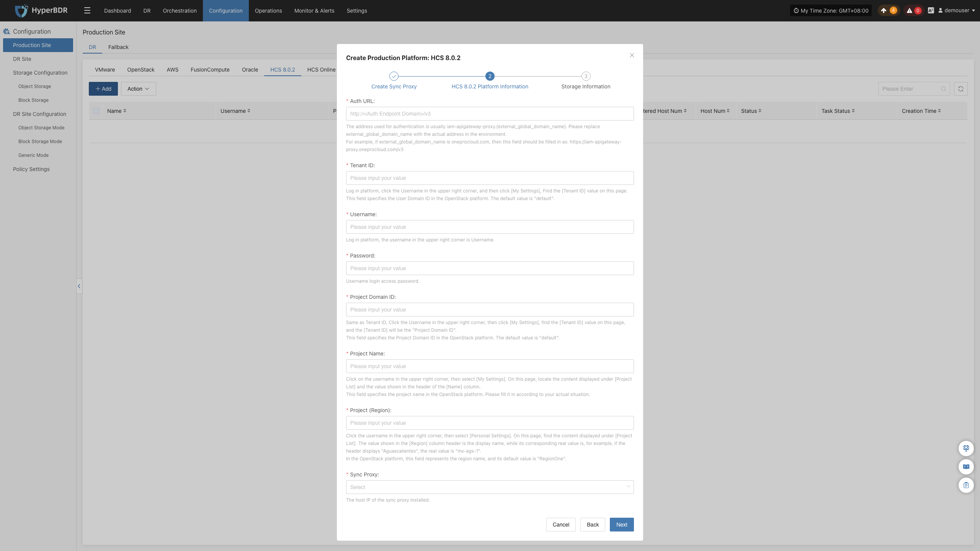Click the completed Create Sync Proxy step icon

pos(394,76)
